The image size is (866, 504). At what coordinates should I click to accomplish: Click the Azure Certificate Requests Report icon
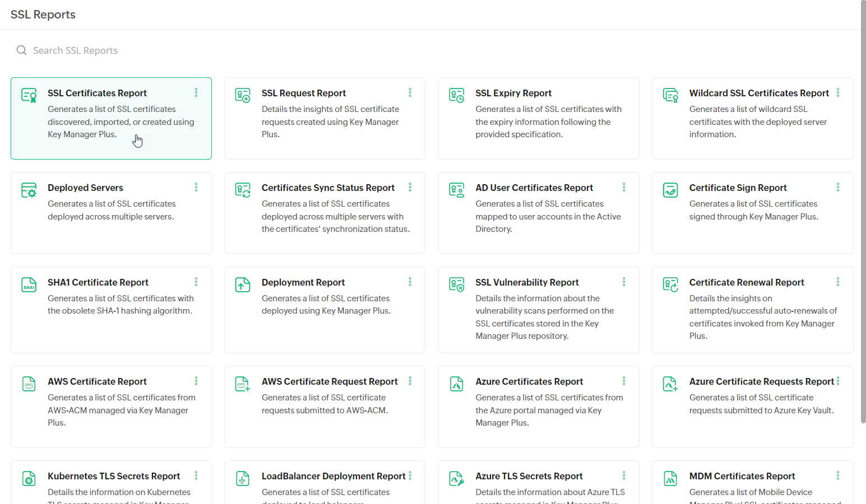pos(670,384)
